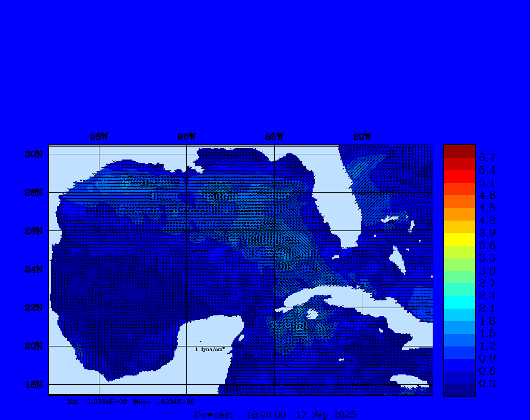
Task: Pick the bright red swatch beside 5.1
Action: pos(459,177)
